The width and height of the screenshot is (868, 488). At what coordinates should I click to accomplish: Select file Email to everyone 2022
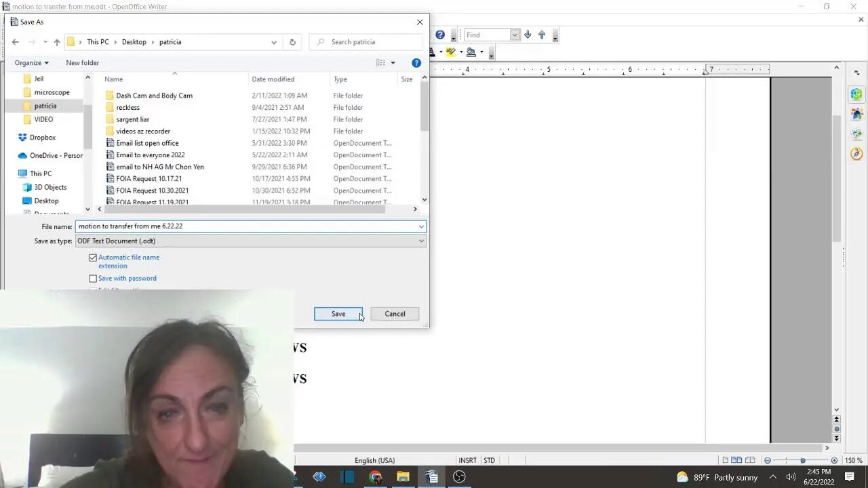pyautogui.click(x=150, y=155)
